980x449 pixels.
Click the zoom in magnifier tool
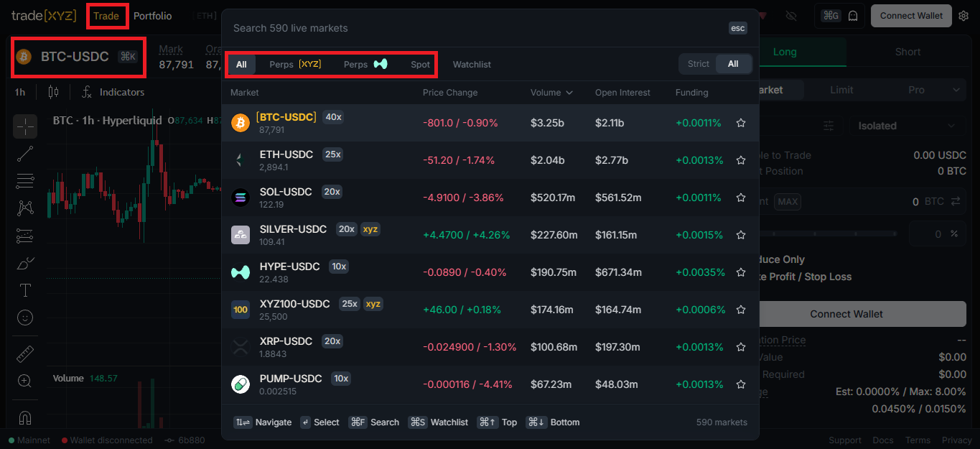(x=25, y=381)
